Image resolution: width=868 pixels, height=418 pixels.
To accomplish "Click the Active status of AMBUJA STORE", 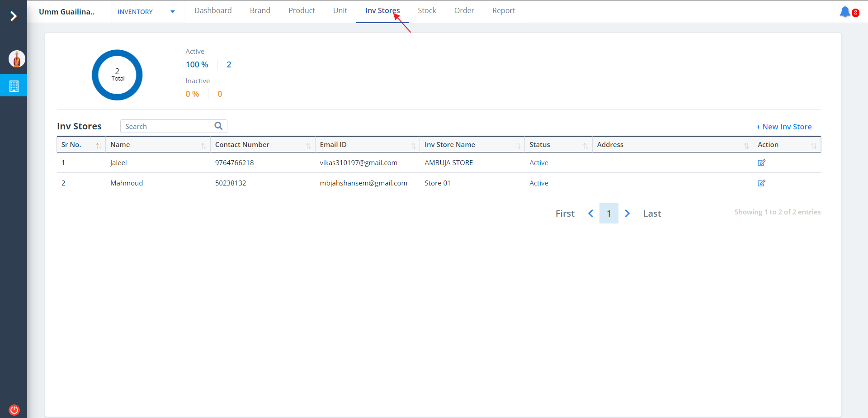I will (538, 163).
